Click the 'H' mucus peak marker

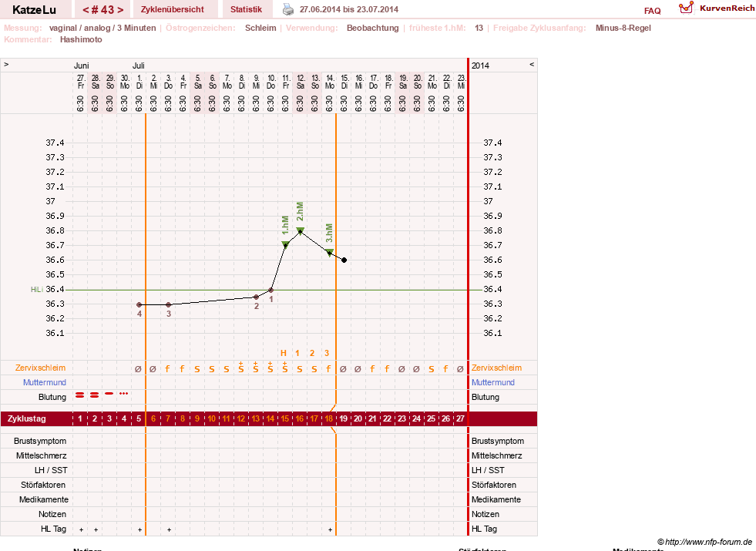[284, 353]
